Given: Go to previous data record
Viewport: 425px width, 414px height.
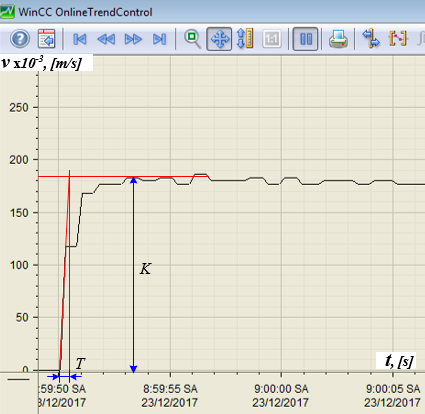Looking at the screenshot, I should (x=106, y=39).
